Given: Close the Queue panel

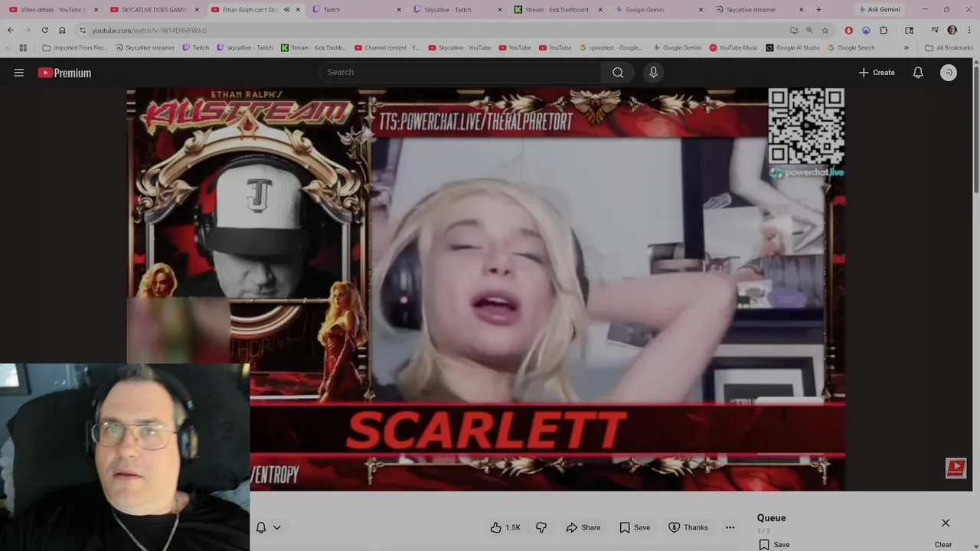Looking at the screenshot, I should pos(946,523).
